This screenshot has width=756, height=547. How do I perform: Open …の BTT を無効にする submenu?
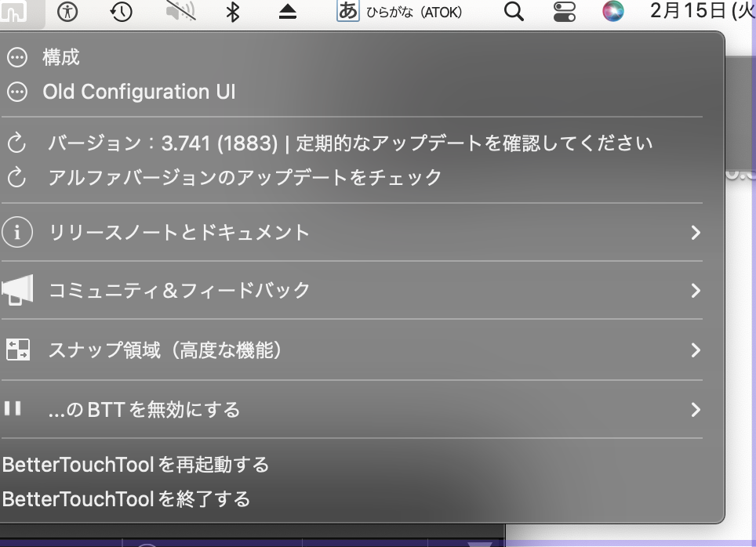click(352, 410)
